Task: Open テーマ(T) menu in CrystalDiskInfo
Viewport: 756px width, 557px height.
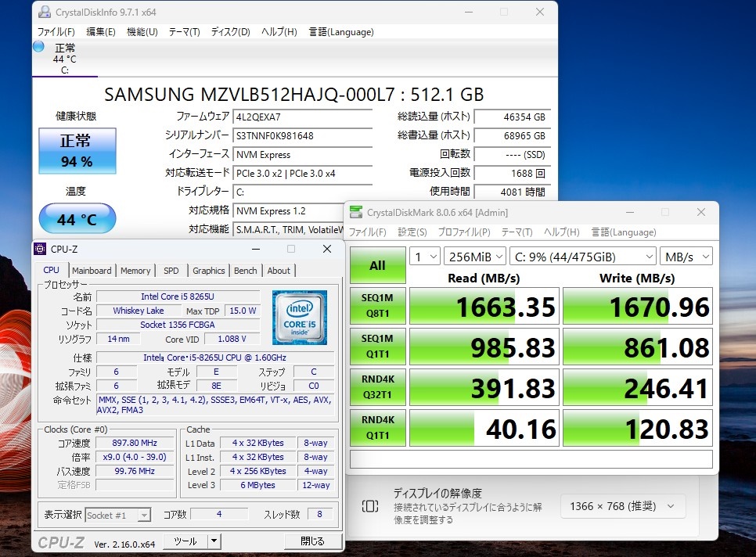Action: click(x=184, y=32)
